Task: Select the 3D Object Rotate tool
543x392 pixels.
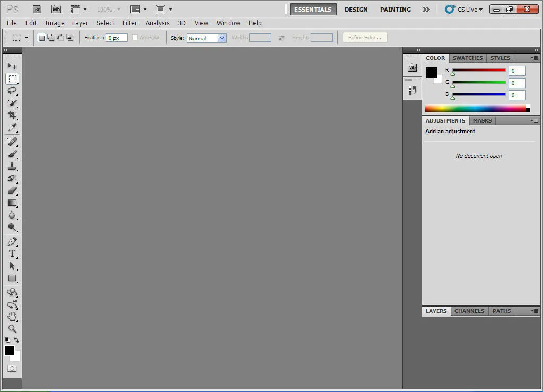Action: click(x=12, y=292)
